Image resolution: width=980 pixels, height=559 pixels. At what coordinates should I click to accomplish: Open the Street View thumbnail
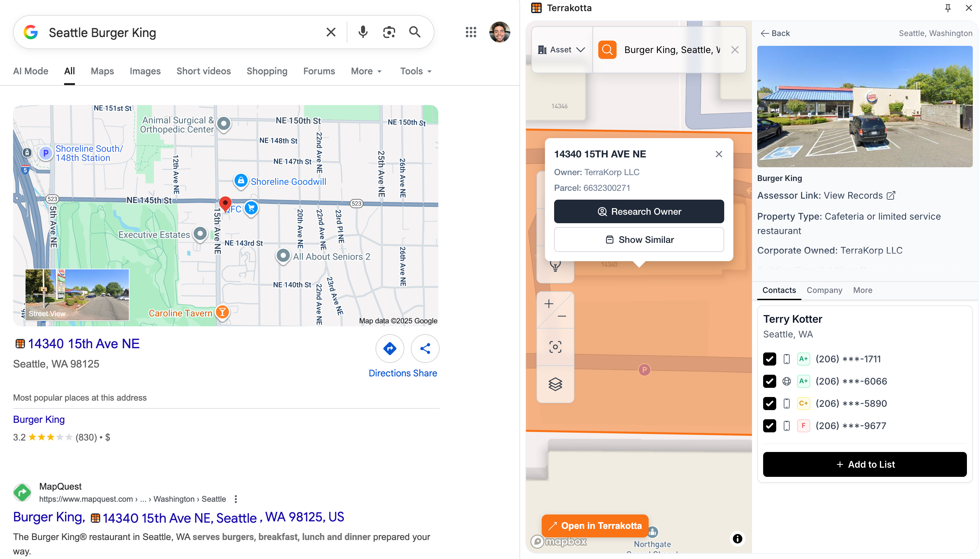77,295
